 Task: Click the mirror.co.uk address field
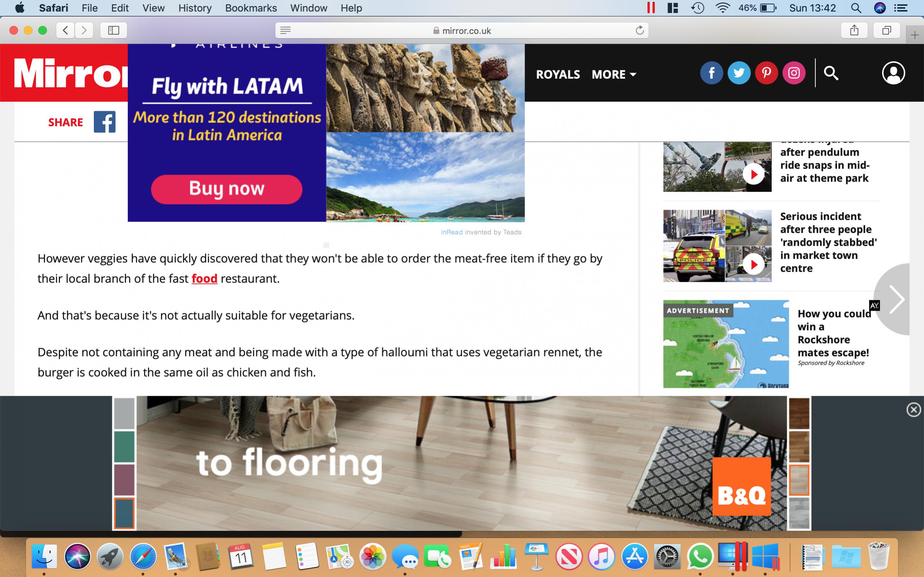(462, 30)
